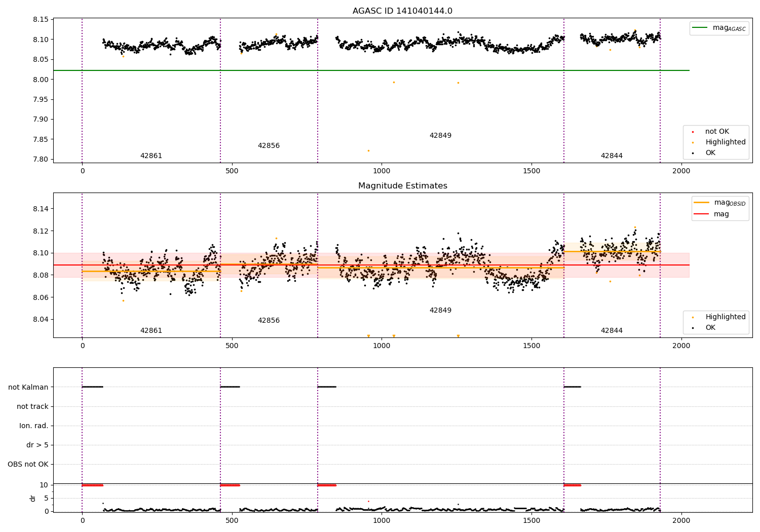Click the 'AGASC ID 141040144.0' plot title
Image resolution: width=760 pixels, height=532 pixels.
tap(402, 11)
